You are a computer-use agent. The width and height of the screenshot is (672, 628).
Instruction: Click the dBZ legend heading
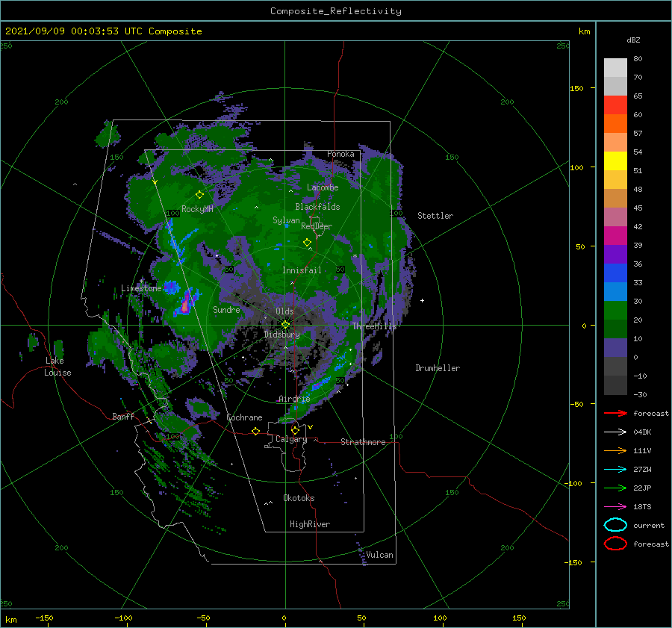633,40
